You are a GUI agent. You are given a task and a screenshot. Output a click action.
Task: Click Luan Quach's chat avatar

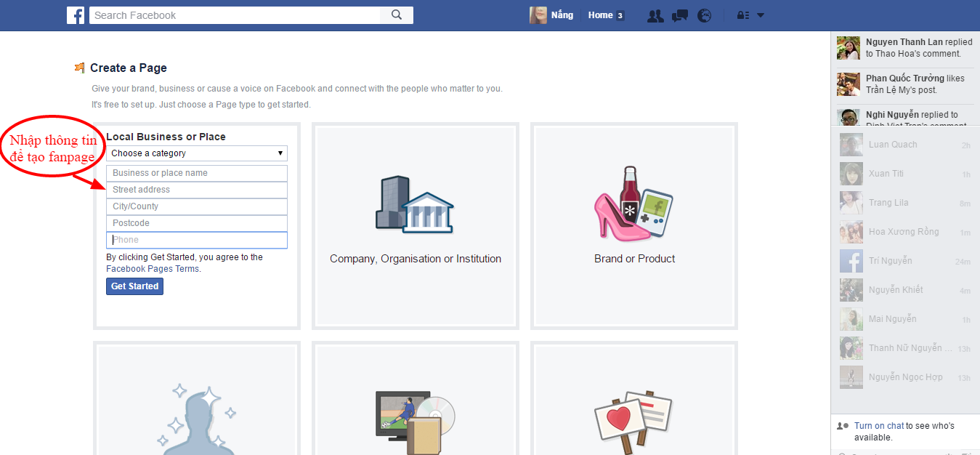tap(851, 145)
